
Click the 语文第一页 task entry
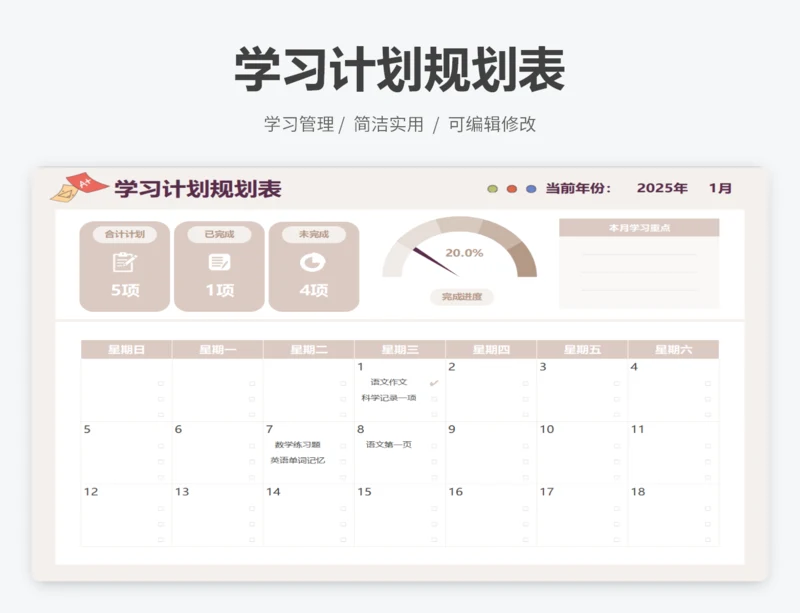coord(389,445)
